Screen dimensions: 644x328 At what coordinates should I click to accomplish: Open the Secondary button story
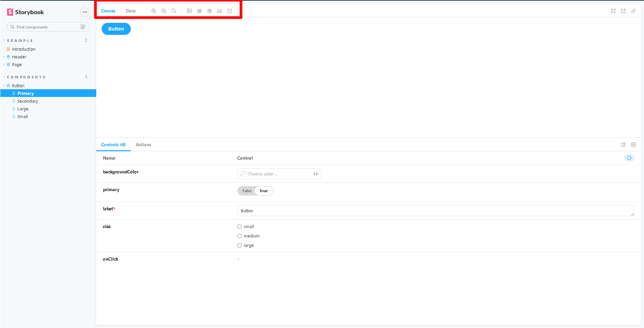point(28,101)
